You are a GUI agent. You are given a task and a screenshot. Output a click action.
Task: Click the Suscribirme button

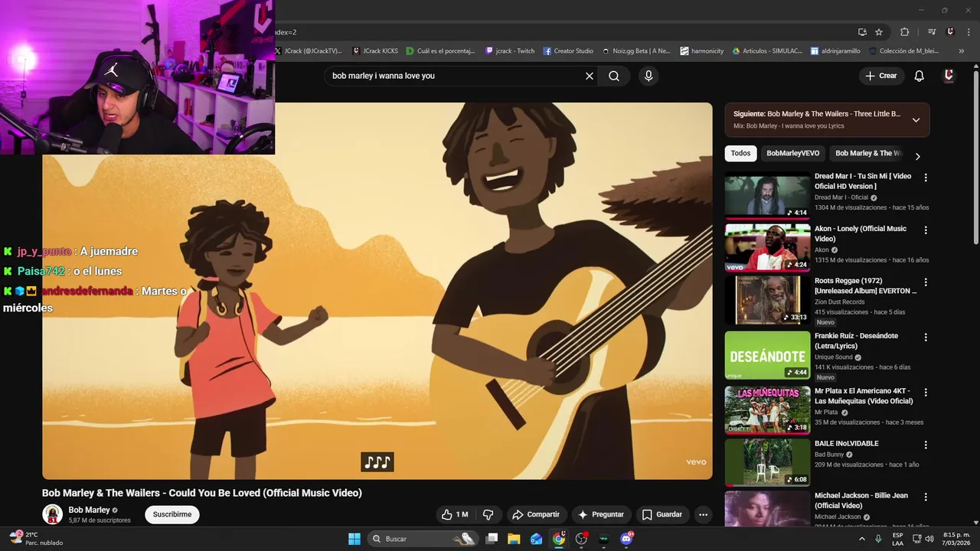click(172, 514)
